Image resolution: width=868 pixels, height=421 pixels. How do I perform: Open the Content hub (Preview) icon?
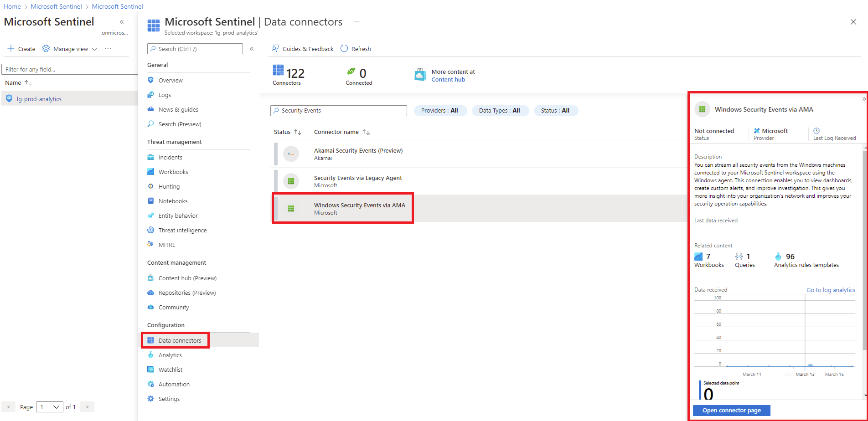click(x=150, y=278)
